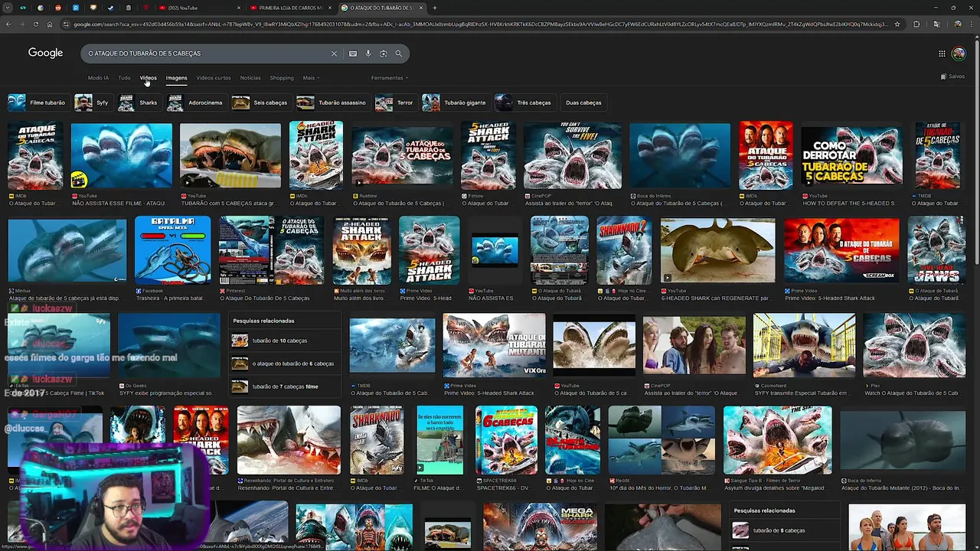Open the 'Batalha' Facebook Trasheira thumbnail
Screen dimensions: 980x551
(x=172, y=250)
